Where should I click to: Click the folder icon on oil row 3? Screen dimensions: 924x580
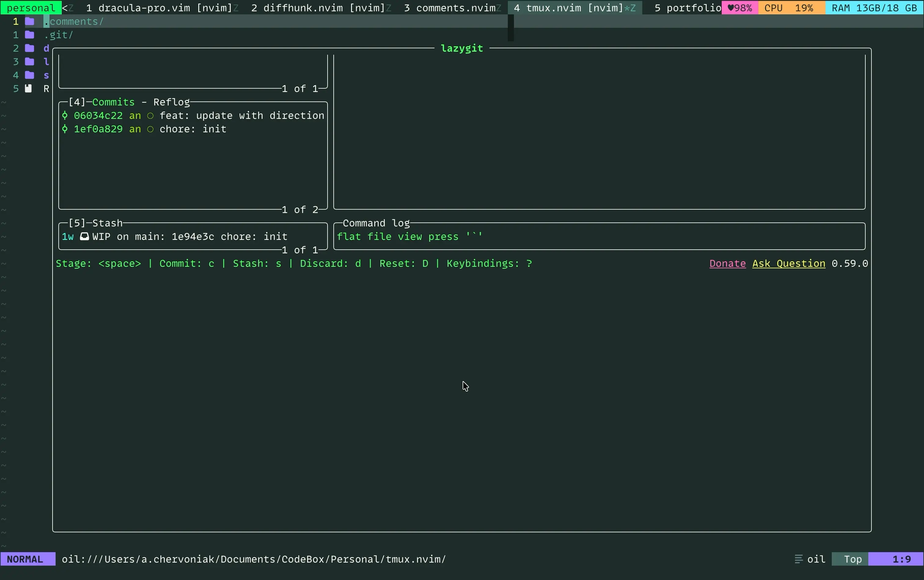[30, 62]
